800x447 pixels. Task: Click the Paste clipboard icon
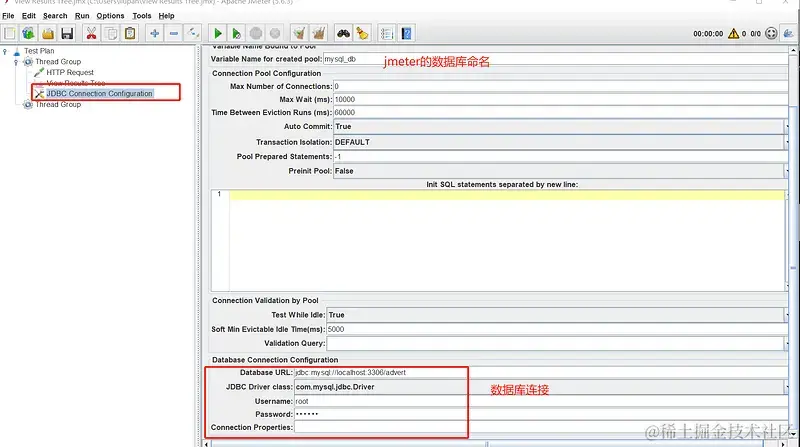130,34
